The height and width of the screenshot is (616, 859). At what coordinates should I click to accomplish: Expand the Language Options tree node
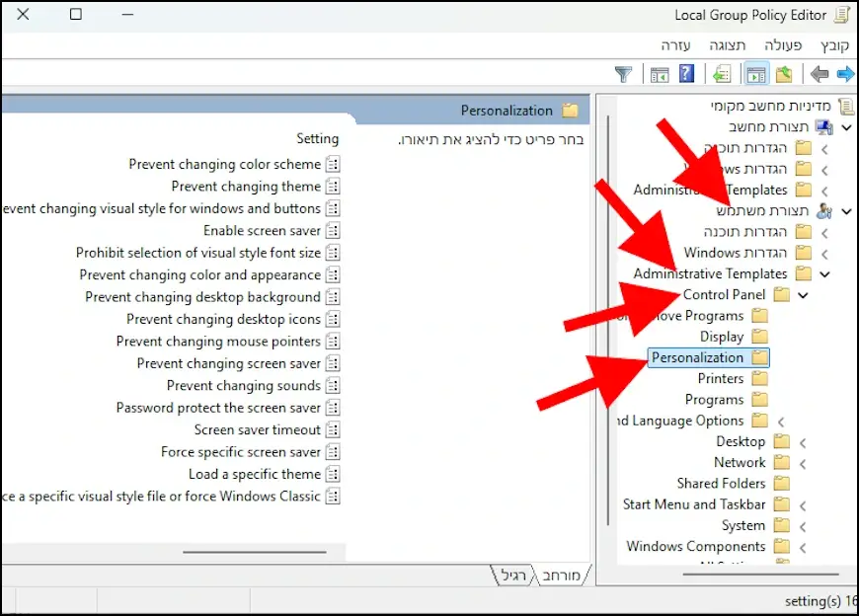point(781,422)
